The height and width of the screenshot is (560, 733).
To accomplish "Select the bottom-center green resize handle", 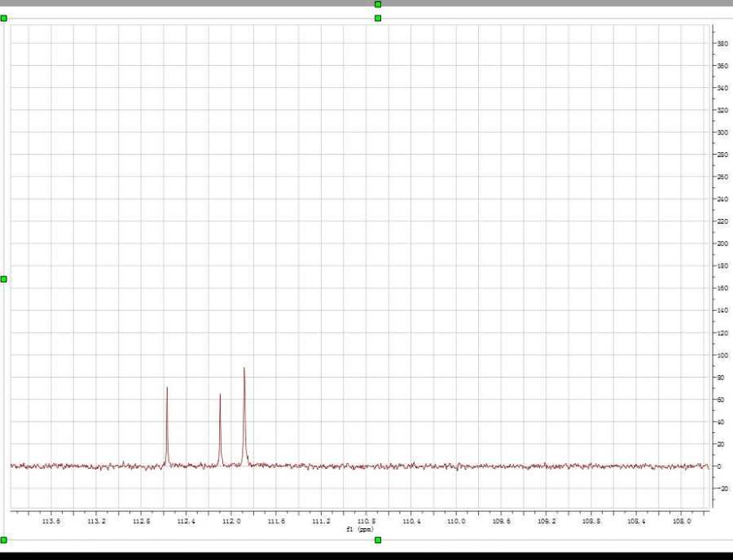I will tap(378, 540).
